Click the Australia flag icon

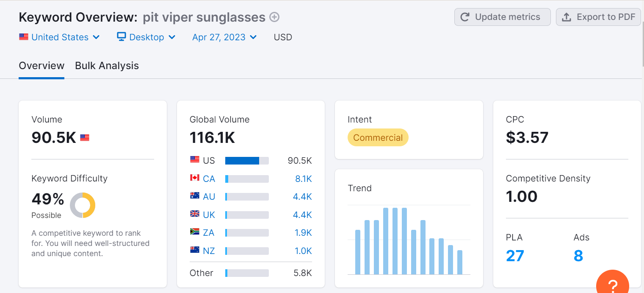[195, 196]
